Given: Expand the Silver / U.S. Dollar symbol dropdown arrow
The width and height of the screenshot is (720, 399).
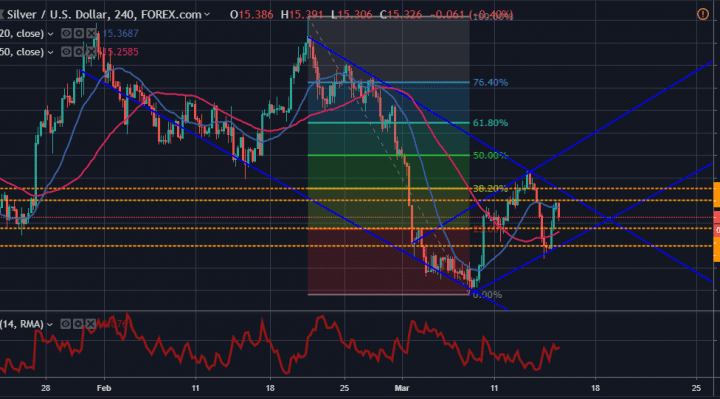Looking at the screenshot, I should 207,15.
